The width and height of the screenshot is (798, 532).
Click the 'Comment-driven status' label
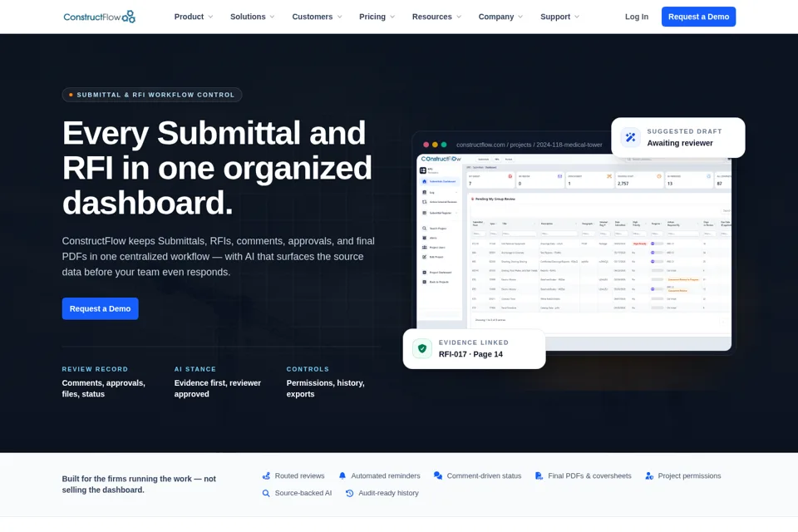484,476
